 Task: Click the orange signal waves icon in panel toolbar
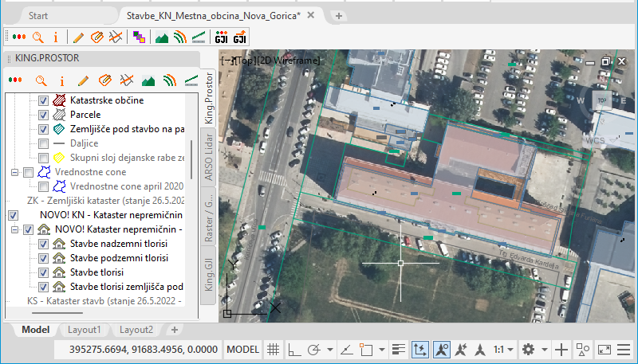tap(169, 80)
